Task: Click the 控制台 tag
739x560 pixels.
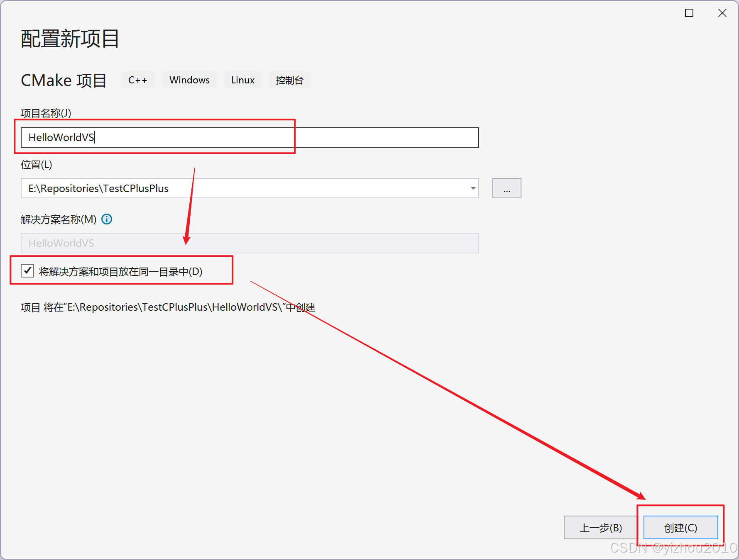Action: [x=289, y=80]
